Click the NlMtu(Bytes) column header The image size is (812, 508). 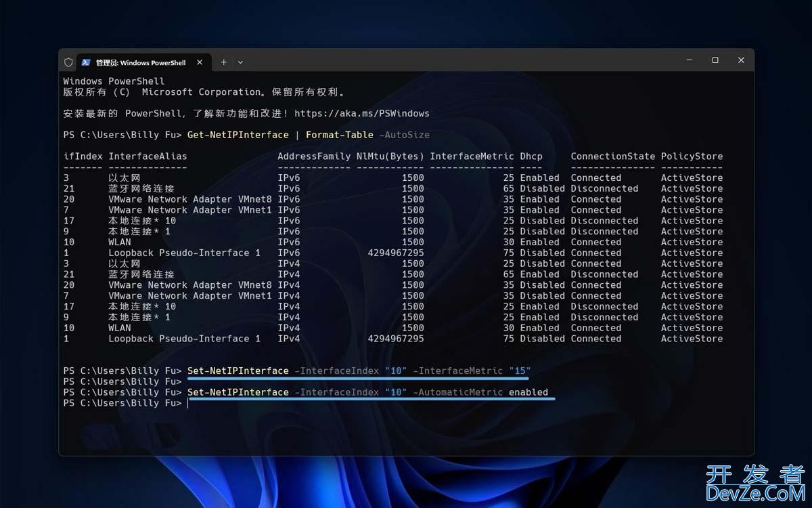[x=390, y=156]
